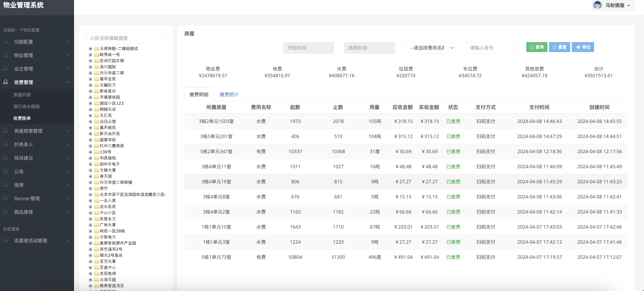Click the folder icon of 东湖花园五期
Viewport: 644px width, 291px height.
click(x=97, y=61)
